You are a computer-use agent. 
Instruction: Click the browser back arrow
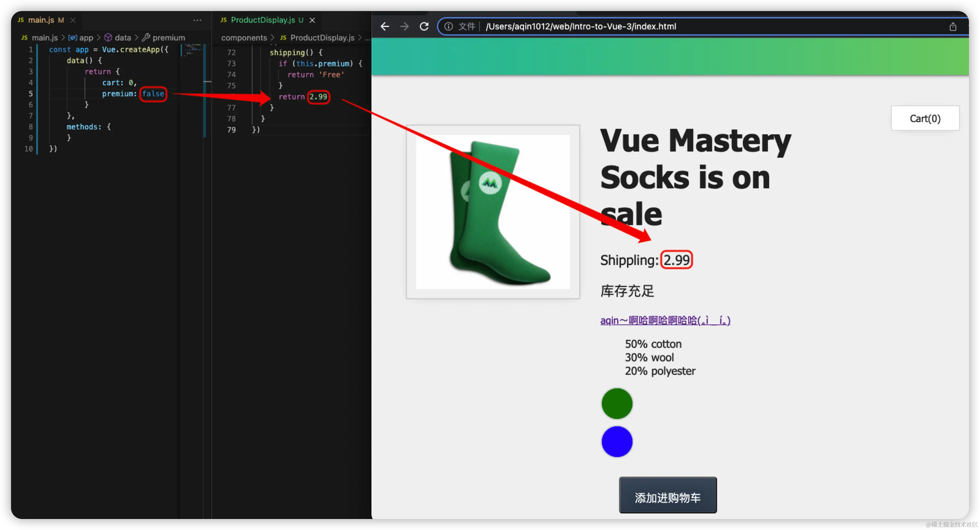[385, 26]
